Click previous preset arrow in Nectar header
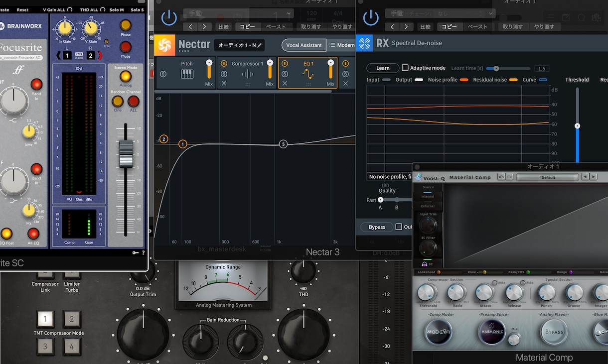 (190, 26)
